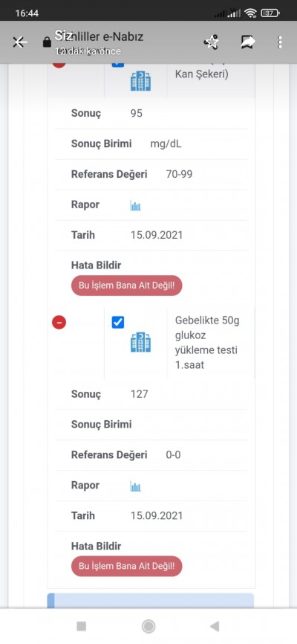297x644 pixels.
Task: Tap the padlock secure site icon
Action: (x=48, y=42)
